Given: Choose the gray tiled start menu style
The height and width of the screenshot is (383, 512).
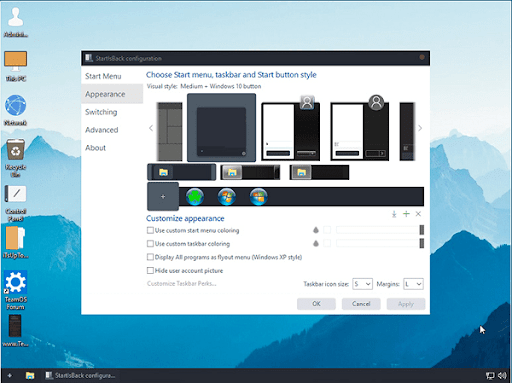Looking at the screenshot, I should (170, 132).
